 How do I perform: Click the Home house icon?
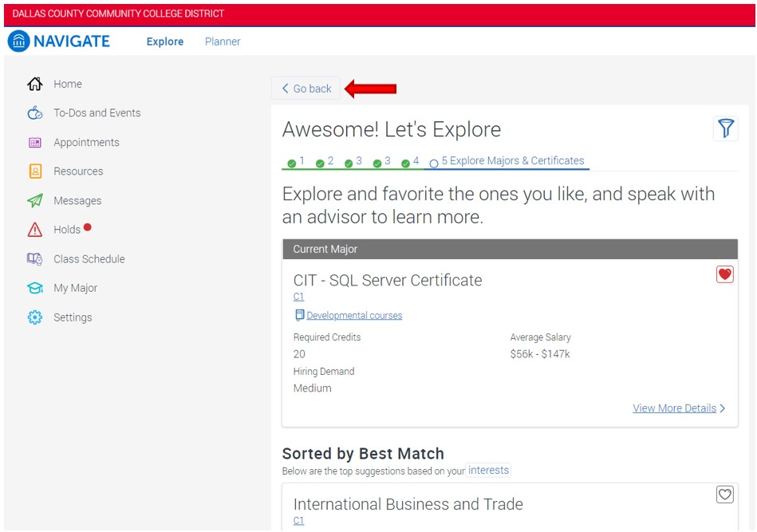click(x=34, y=84)
